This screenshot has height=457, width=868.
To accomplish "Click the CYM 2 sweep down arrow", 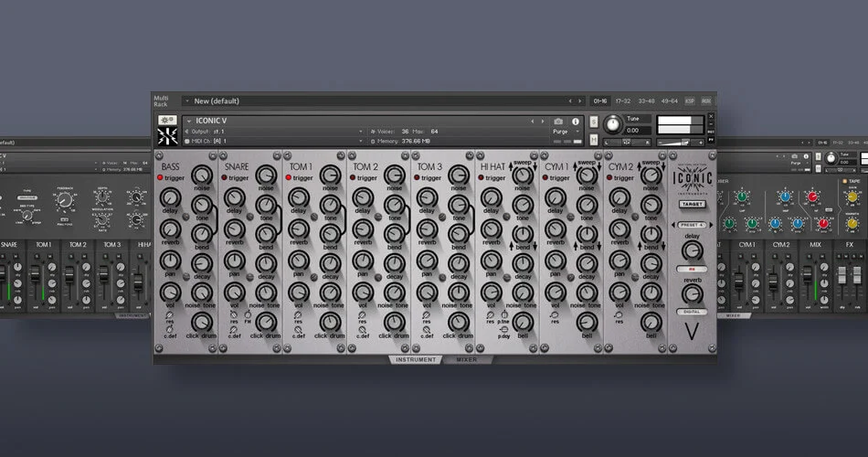I will 663,166.
